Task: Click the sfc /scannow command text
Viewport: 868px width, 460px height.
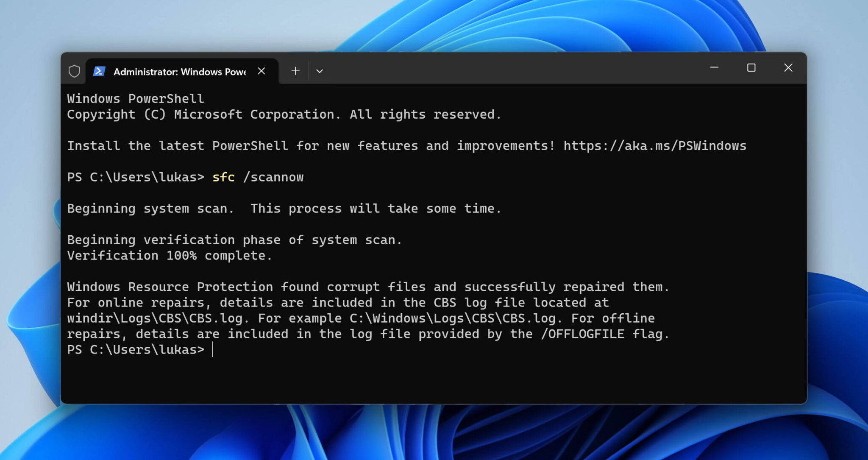Action: coord(259,177)
